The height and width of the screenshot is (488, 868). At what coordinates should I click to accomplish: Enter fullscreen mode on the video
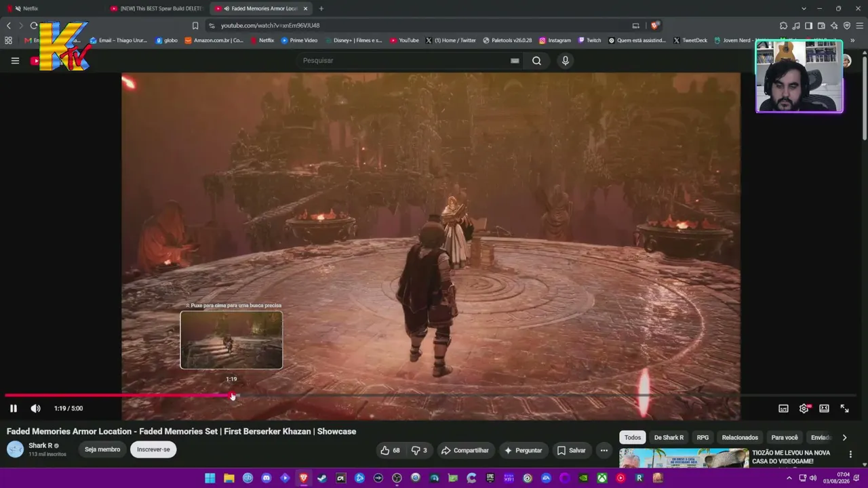pos(844,409)
